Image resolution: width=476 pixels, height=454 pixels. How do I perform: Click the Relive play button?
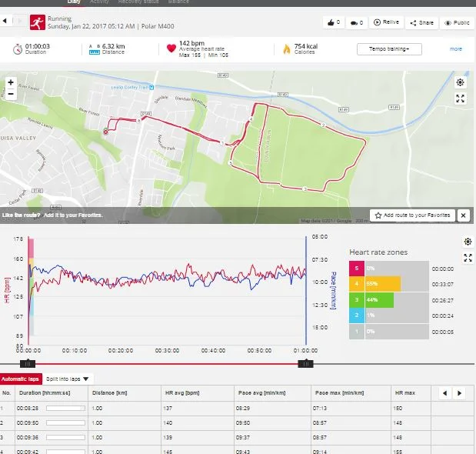click(x=388, y=23)
